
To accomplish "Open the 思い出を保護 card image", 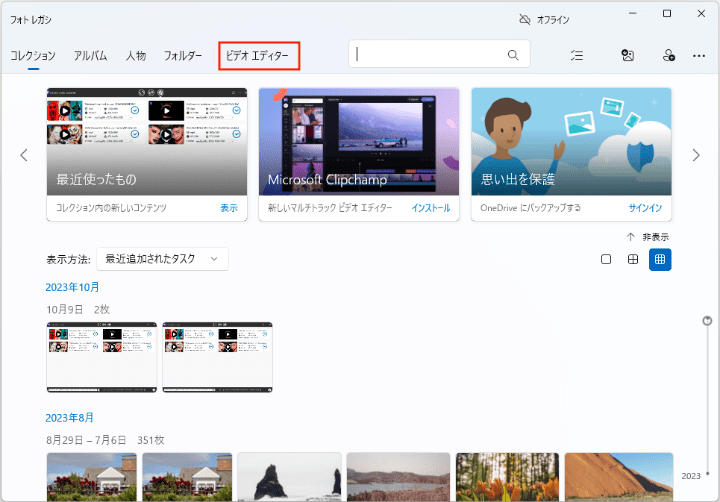I will pyautogui.click(x=572, y=142).
